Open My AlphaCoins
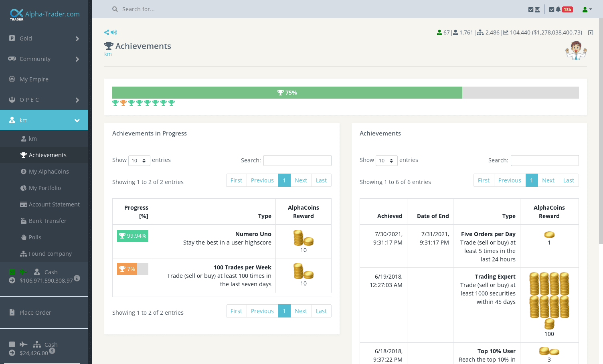Screen dimensions: 603x364 tap(44, 172)
